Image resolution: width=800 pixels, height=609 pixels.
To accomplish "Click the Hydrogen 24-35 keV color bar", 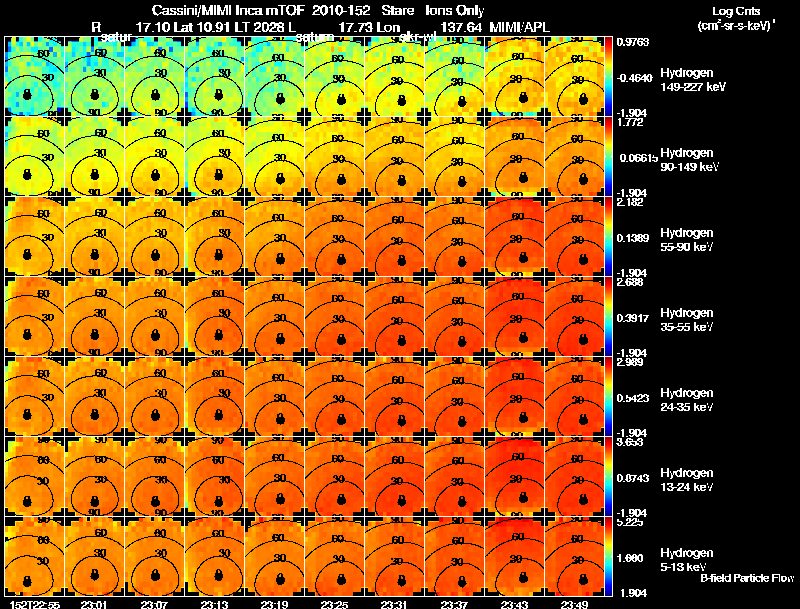I will click(x=608, y=397).
